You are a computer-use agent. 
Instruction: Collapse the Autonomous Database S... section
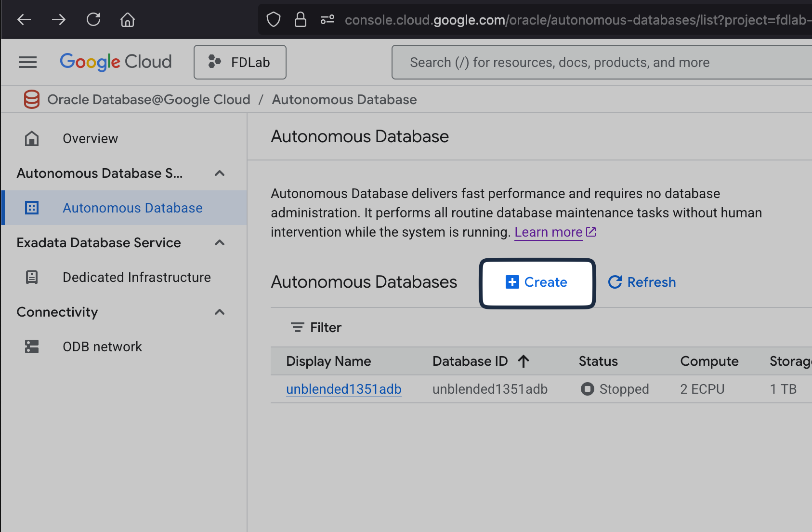pyautogui.click(x=220, y=173)
